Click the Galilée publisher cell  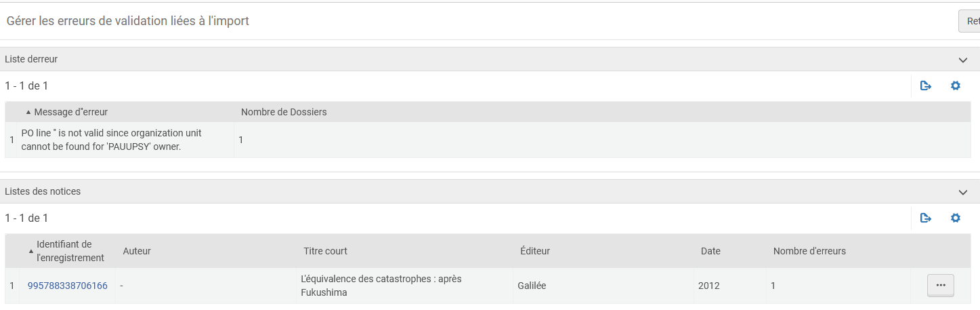[532, 286]
